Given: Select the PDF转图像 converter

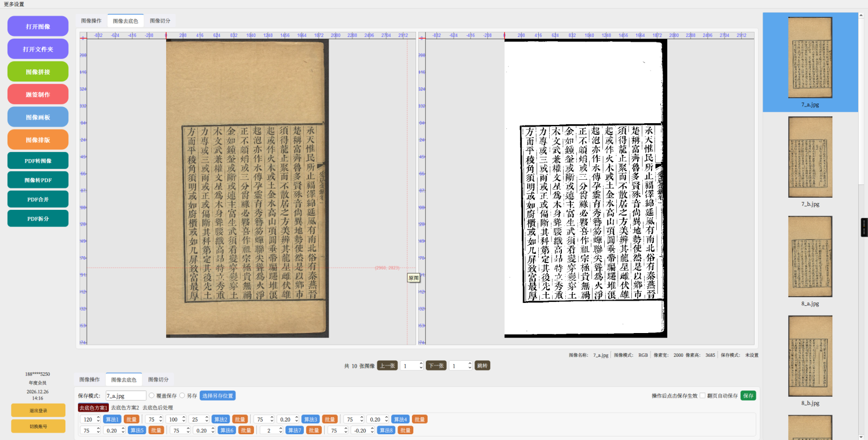Looking at the screenshot, I should click(38, 161).
